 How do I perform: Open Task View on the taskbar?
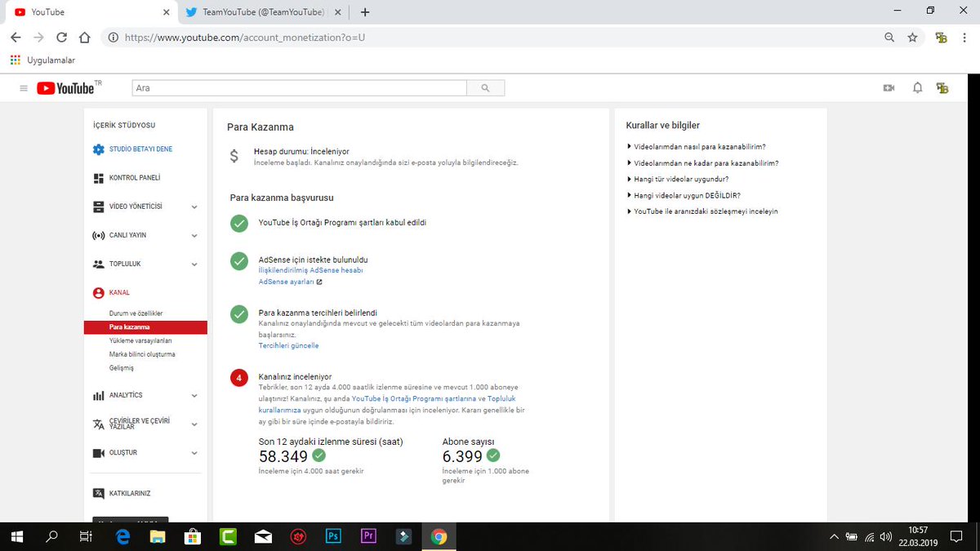tap(86, 536)
